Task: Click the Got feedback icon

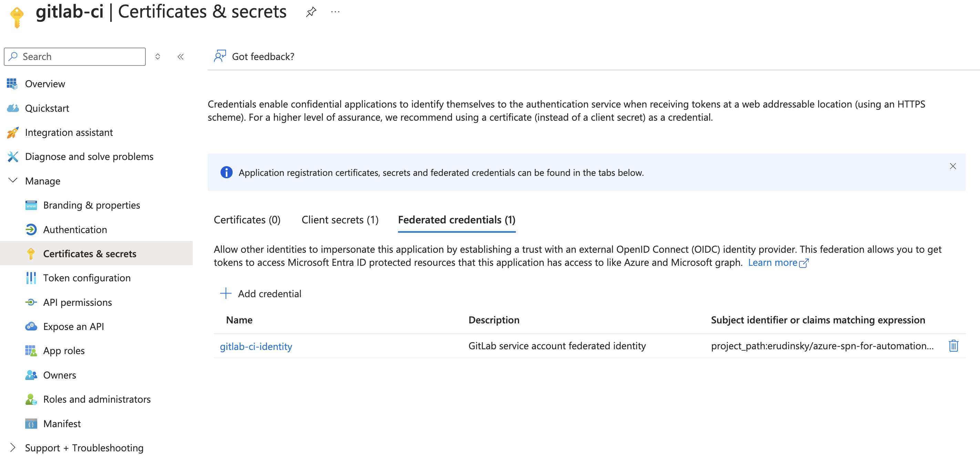Action: (220, 56)
